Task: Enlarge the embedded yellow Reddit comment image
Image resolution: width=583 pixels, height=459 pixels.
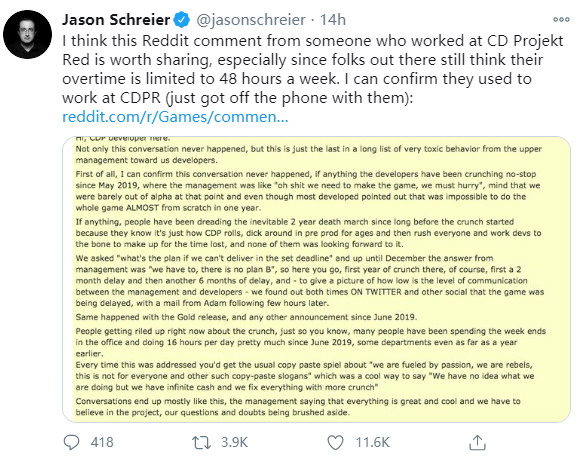Action: pyautogui.click(x=316, y=279)
